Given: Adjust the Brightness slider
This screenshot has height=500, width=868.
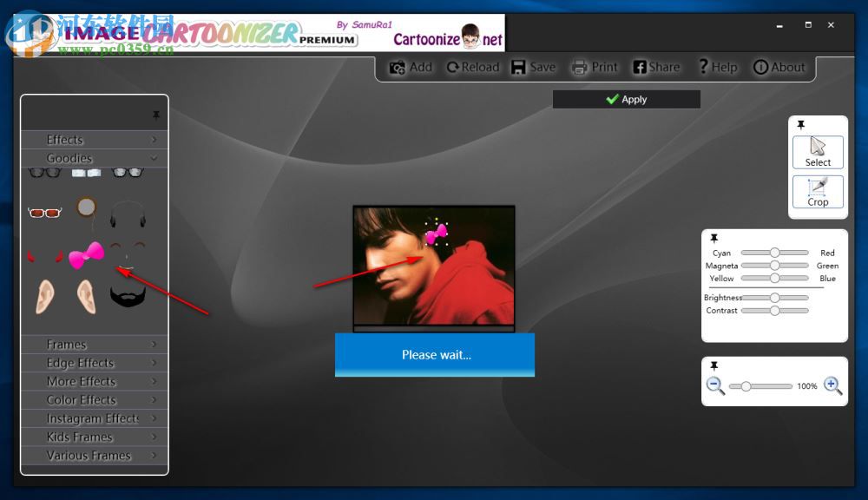Looking at the screenshot, I should [774, 298].
